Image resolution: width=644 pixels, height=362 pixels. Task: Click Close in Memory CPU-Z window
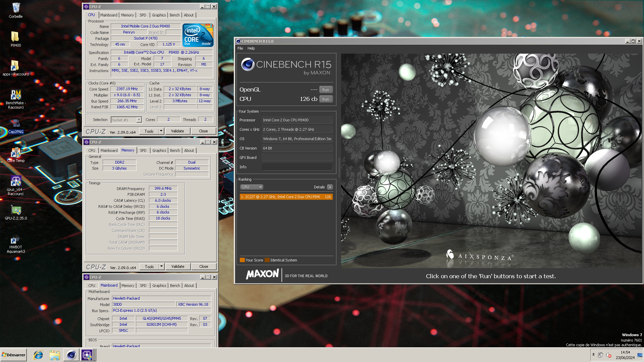pos(204,266)
